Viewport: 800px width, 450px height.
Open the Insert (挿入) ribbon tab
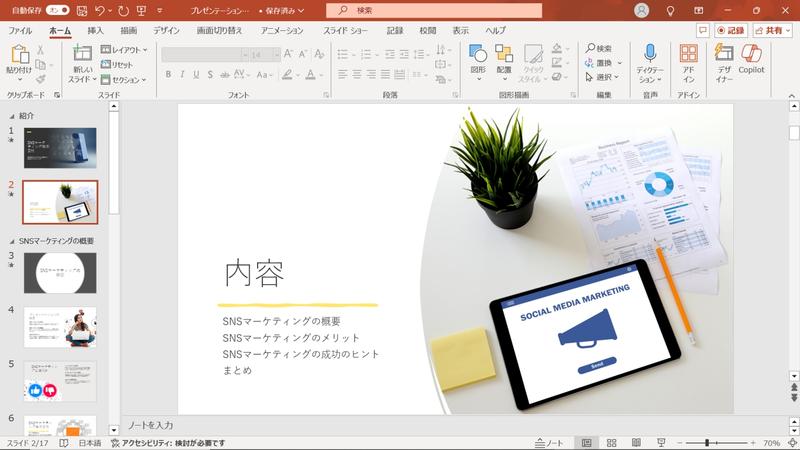tap(95, 31)
